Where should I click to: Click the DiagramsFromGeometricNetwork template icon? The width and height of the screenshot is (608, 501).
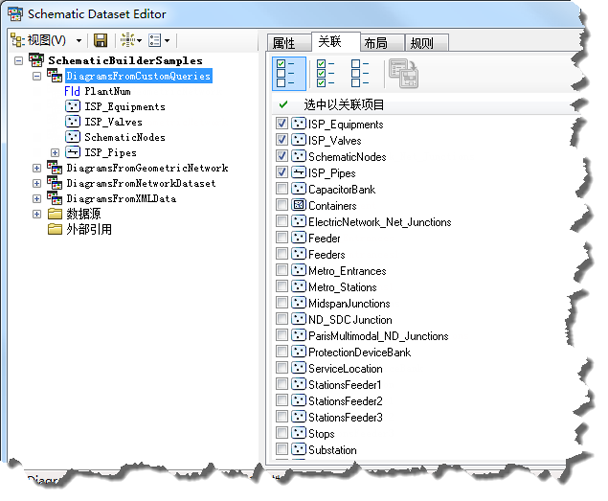pyautogui.click(x=54, y=167)
